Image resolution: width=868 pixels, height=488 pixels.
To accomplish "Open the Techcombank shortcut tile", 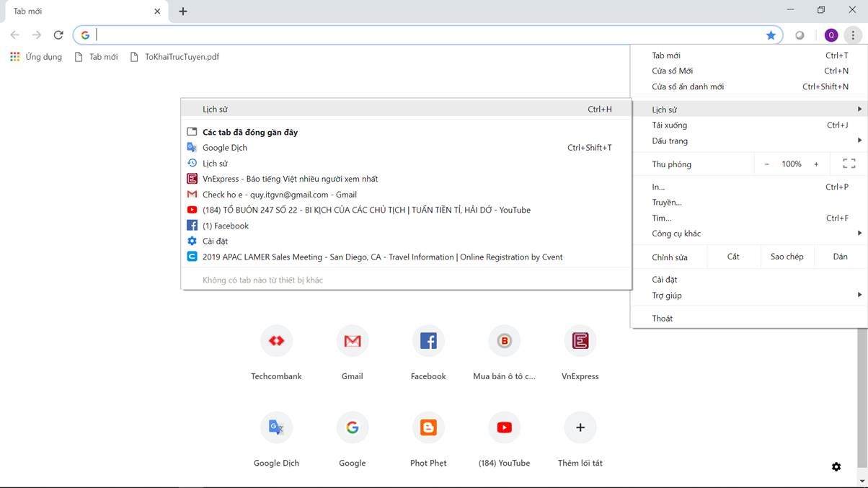I will point(276,341).
